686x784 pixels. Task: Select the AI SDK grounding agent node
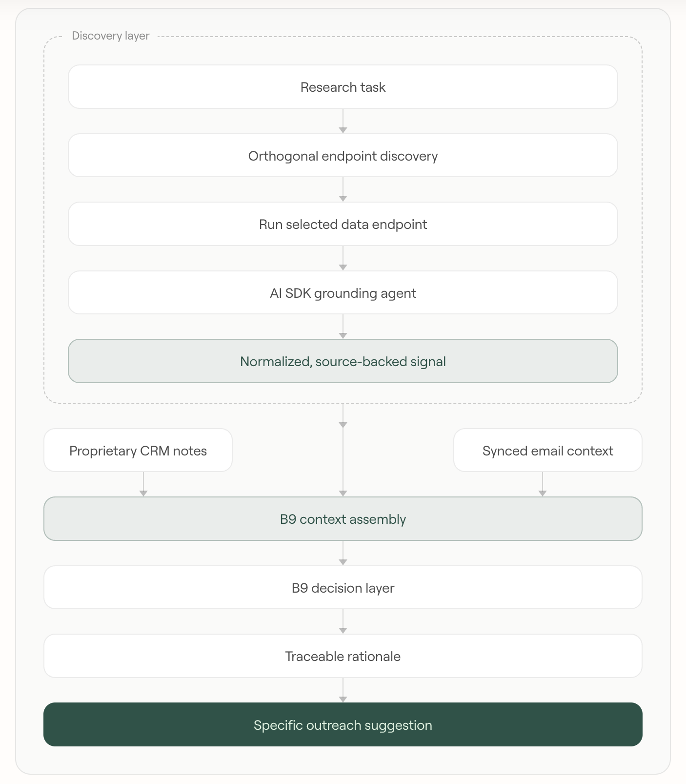[x=343, y=293]
